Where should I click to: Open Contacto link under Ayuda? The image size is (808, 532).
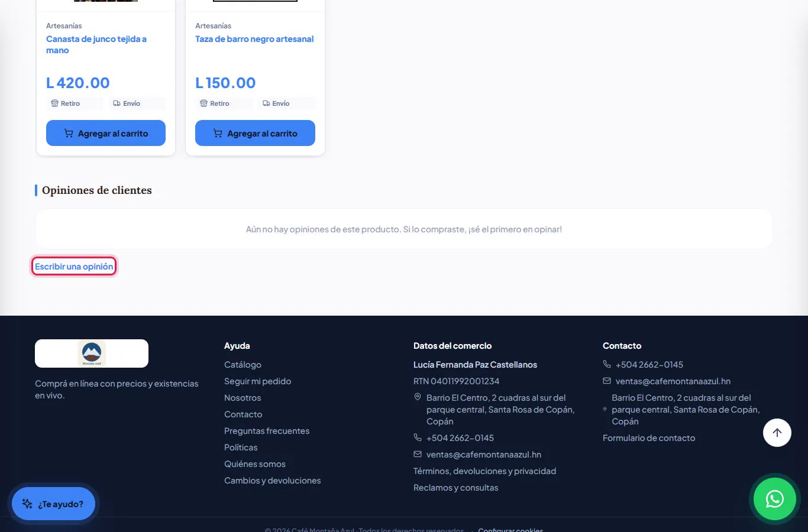tap(243, 414)
